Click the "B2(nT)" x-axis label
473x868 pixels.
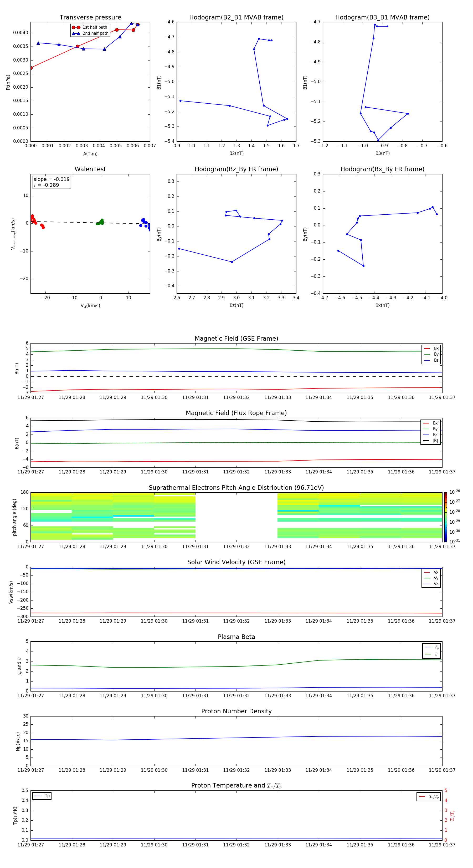(236, 153)
